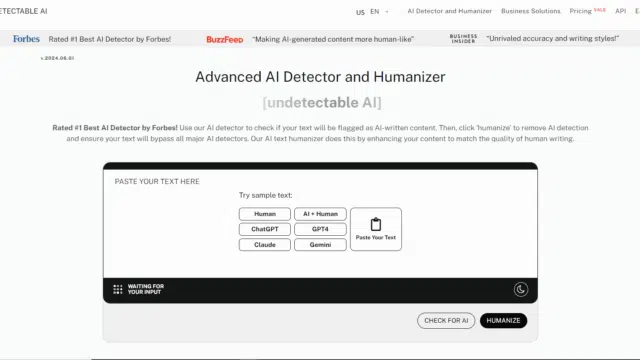640x360 pixels.
Task: Open the AI Detector and Humanizer menu
Action: point(449,11)
